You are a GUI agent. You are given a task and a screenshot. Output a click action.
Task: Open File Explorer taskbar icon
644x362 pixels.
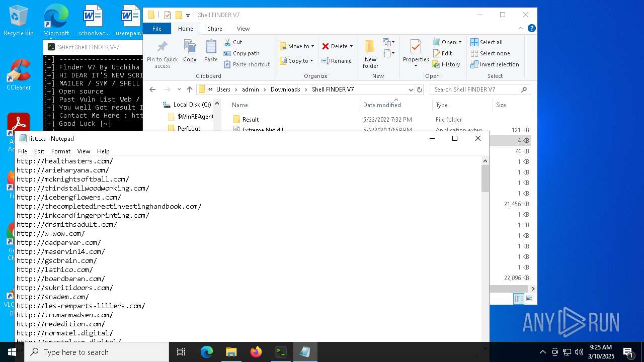click(231, 352)
